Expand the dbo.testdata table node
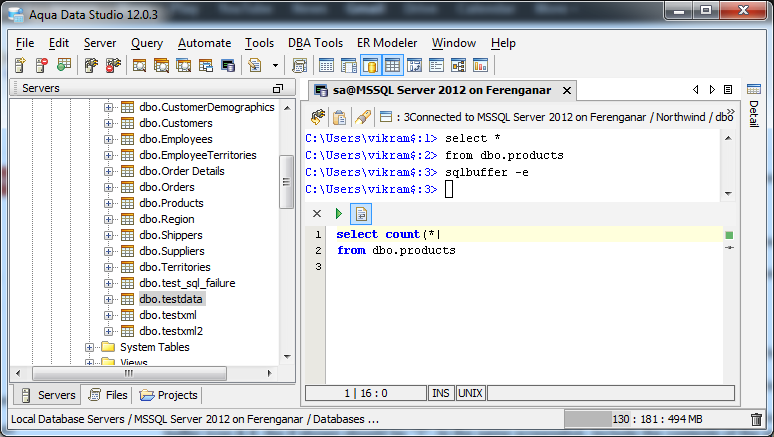This screenshot has width=774, height=437. coord(108,299)
